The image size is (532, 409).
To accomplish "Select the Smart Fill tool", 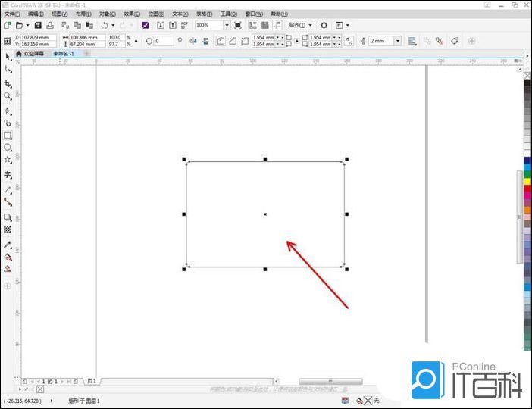I will 8,269.
